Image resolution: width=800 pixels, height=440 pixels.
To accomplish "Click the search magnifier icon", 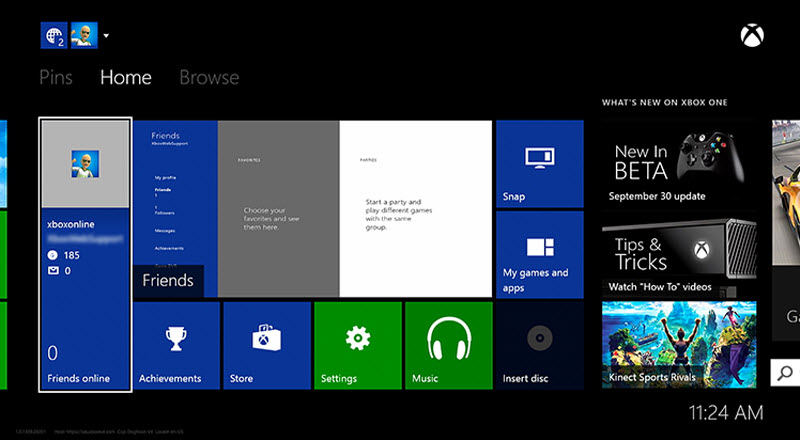I will [785, 373].
